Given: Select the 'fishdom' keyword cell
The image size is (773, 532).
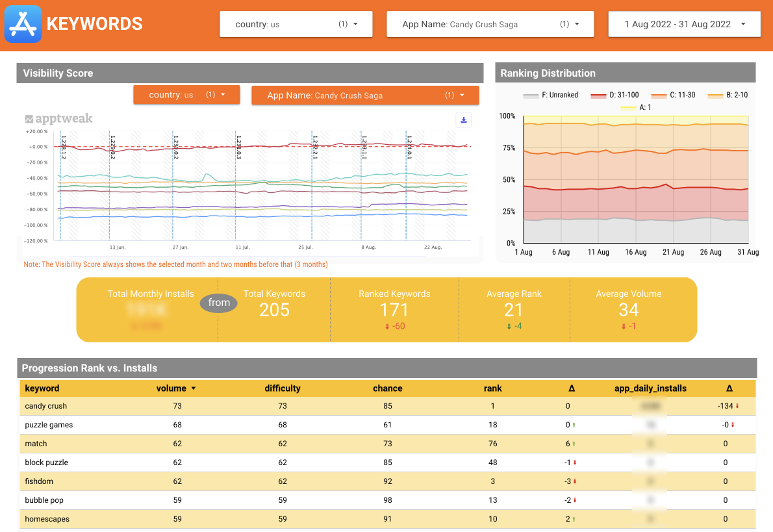Looking at the screenshot, I should coord(39,481).
